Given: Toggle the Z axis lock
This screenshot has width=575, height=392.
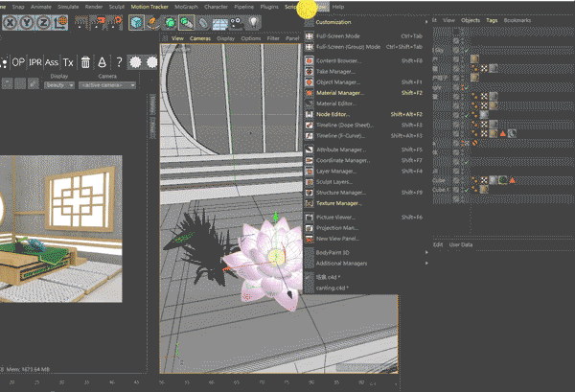Looking at the screenshot, I should click(x=44, y=23).
